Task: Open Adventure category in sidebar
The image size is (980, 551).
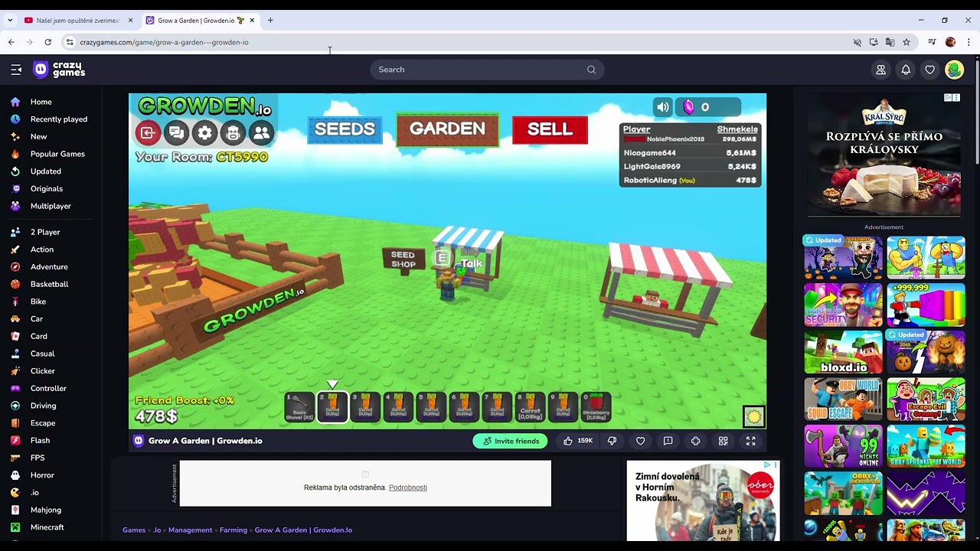Action: click(x=49, y=266)
